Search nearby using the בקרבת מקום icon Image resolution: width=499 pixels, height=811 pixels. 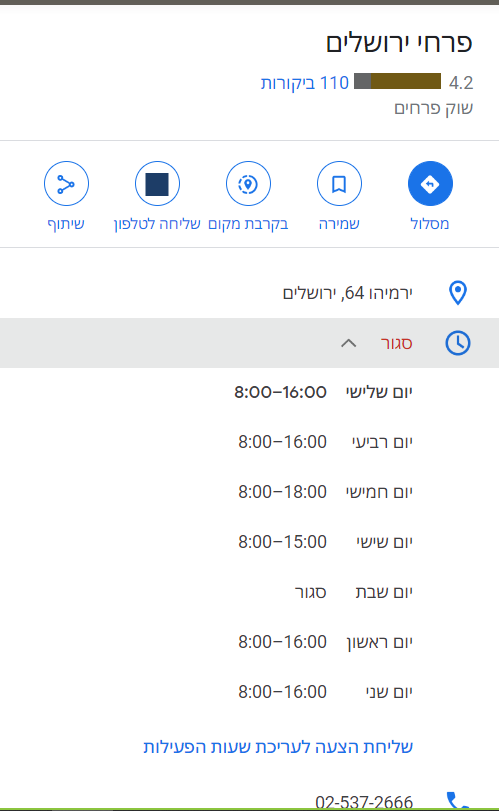click(x=248, y=184)
